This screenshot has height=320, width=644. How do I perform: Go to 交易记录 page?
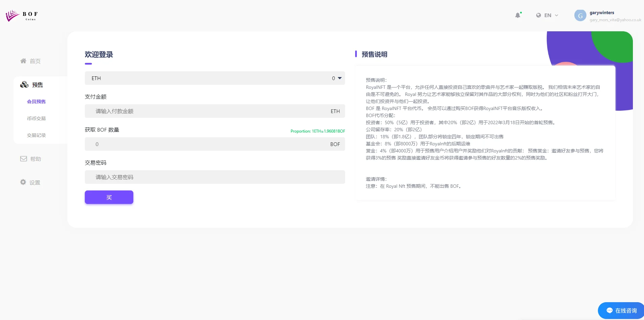pyautogui.click(x=36, y=135)
